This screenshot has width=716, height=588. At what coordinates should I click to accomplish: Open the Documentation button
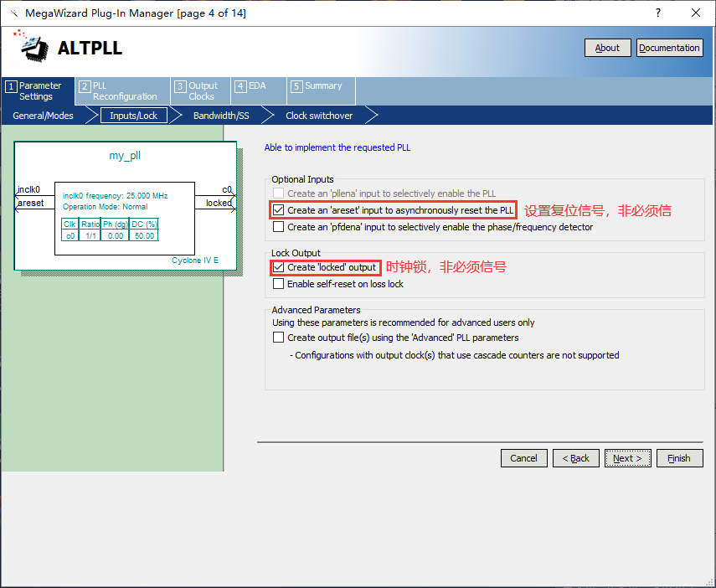click(669, 48)
